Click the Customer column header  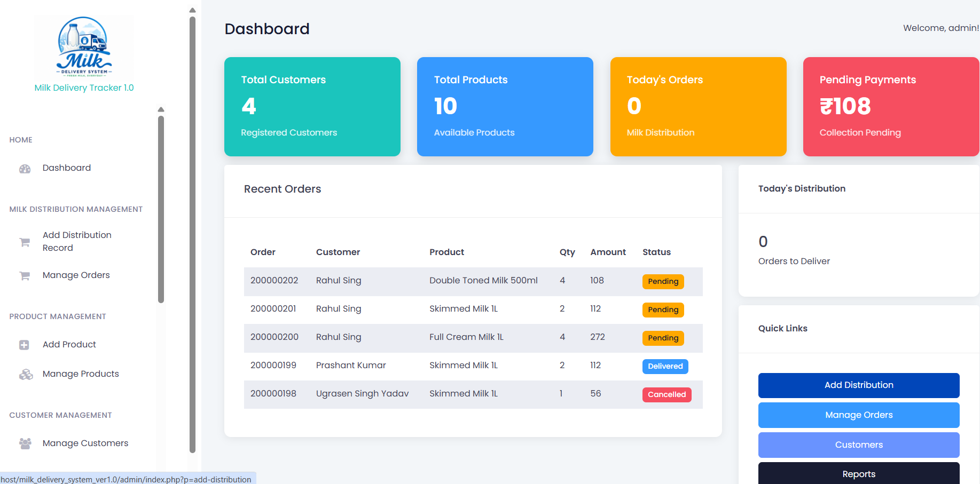click(338, 252)
